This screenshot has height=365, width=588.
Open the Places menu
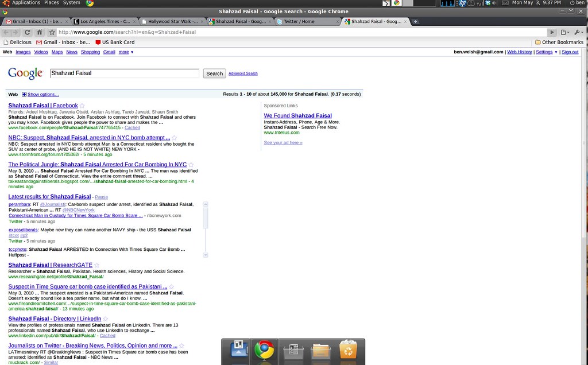[x=51, y=3]
